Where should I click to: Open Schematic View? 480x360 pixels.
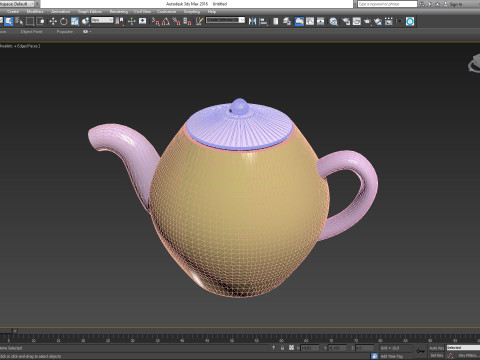pyautogui.click(x=321, y=21)
